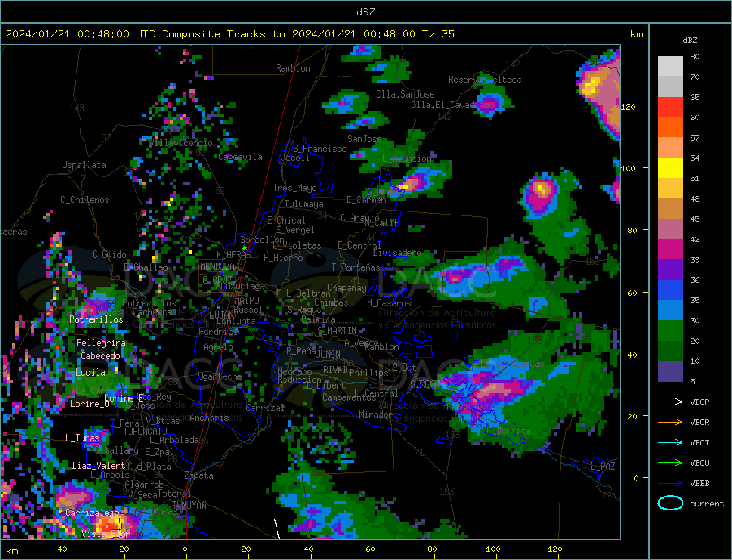Click the JUNIN place label
Screen dimensions: 732x560
(x=329, y=354)
